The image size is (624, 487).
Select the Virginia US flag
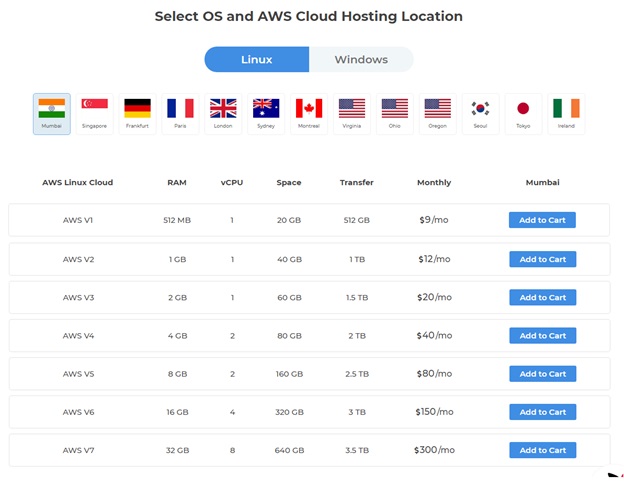coord(352,114)
